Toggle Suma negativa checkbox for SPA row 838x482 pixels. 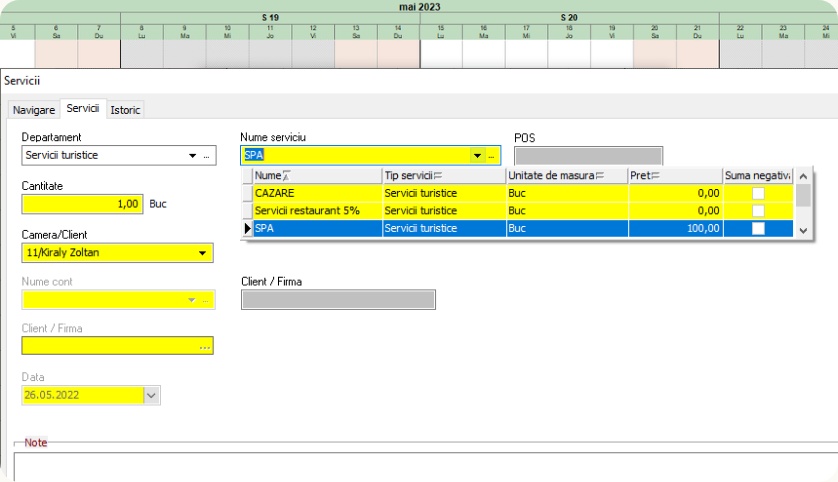coord(759,229)
